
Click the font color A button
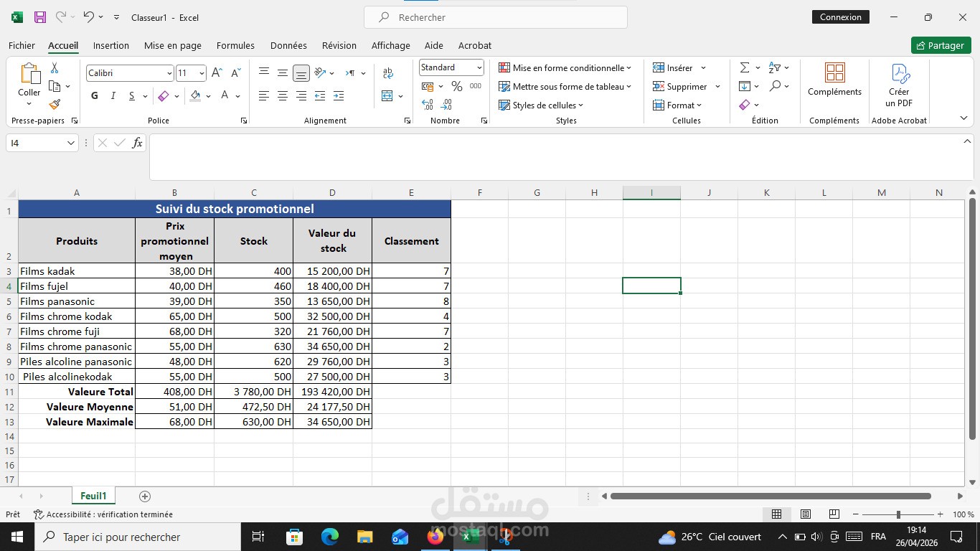(225, 95)
